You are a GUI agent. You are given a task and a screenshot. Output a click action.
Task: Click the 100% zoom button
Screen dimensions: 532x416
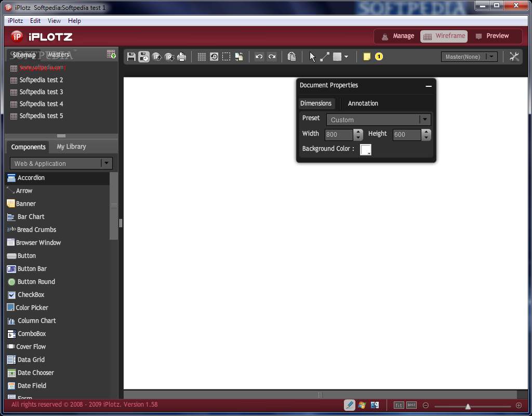[x=411, y=405]
